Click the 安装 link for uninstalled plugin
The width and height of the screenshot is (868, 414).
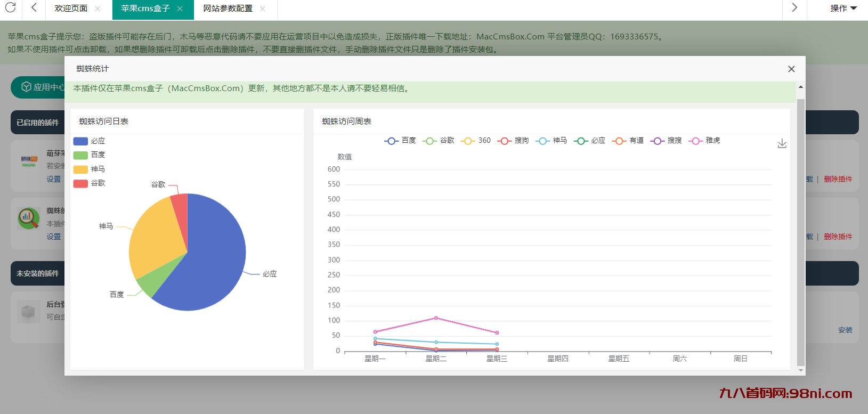(x=845, y=330)
